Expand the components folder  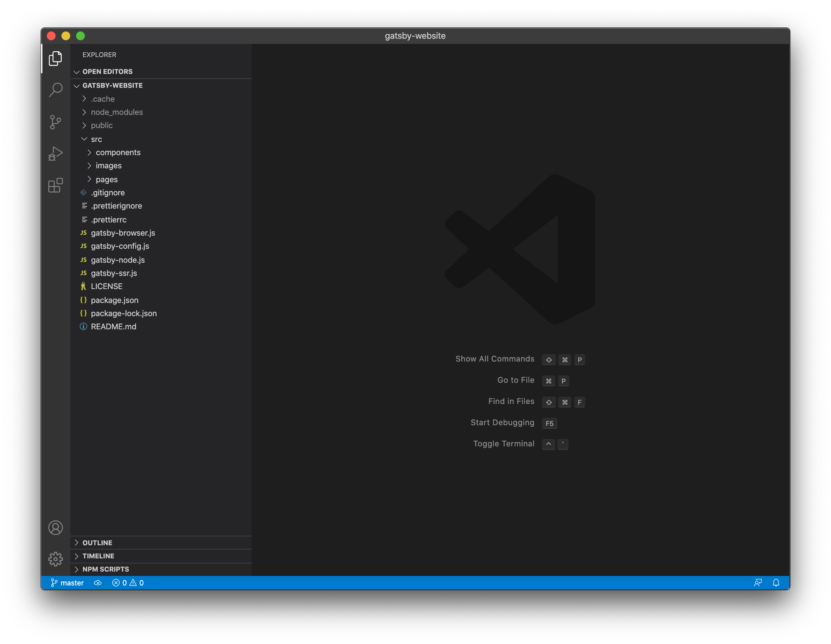point(161,153)
